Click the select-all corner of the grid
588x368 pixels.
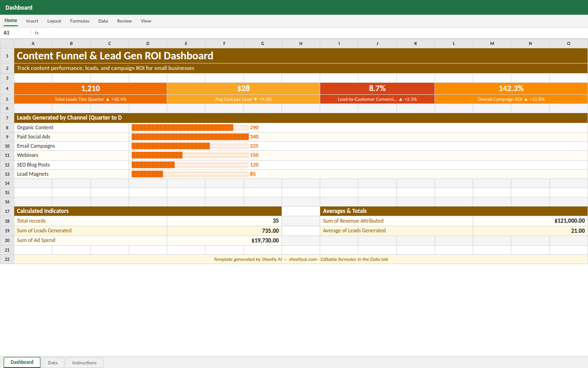point(7,43)
